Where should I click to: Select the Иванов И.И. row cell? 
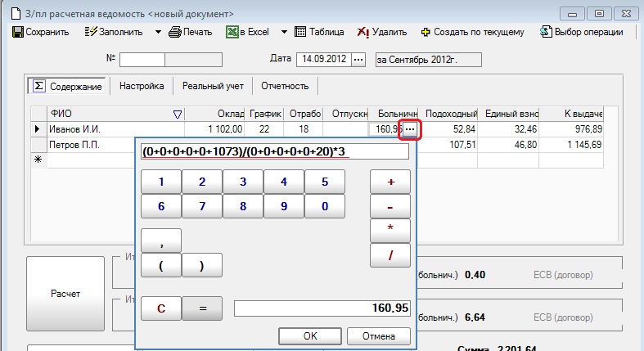[x=116, y=129]
